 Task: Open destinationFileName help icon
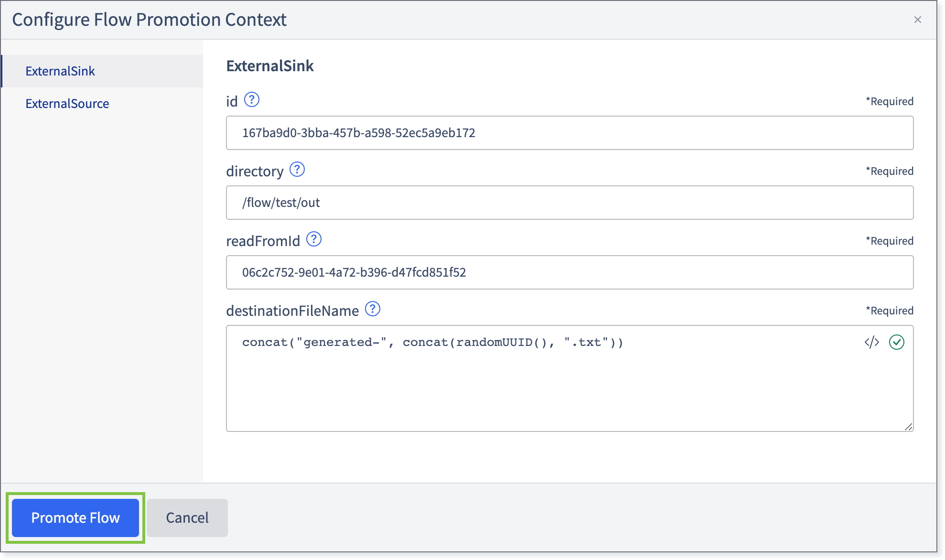pos(373,309)
